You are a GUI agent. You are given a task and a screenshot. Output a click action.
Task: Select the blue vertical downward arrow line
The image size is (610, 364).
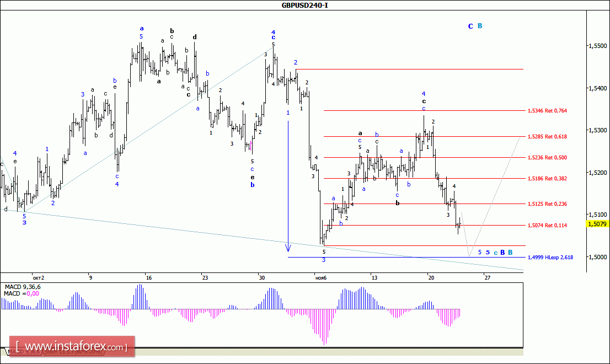(288, 186)
